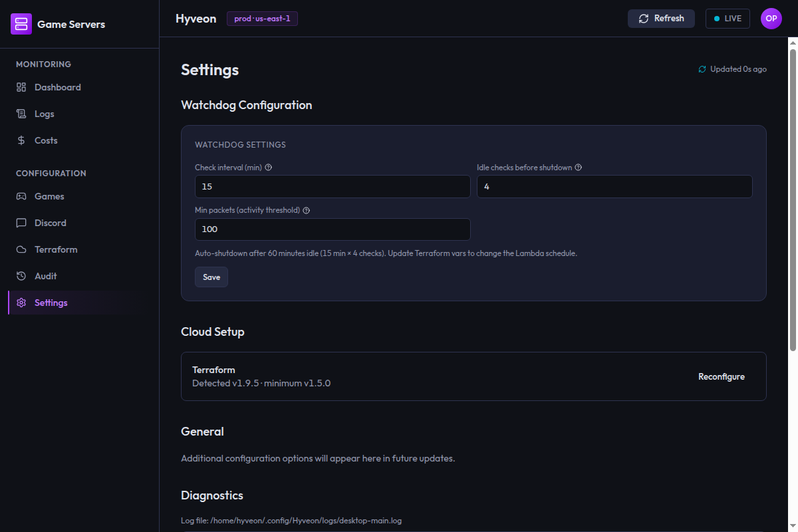
Task: Open Discord configuration
Action: (80, 223)
